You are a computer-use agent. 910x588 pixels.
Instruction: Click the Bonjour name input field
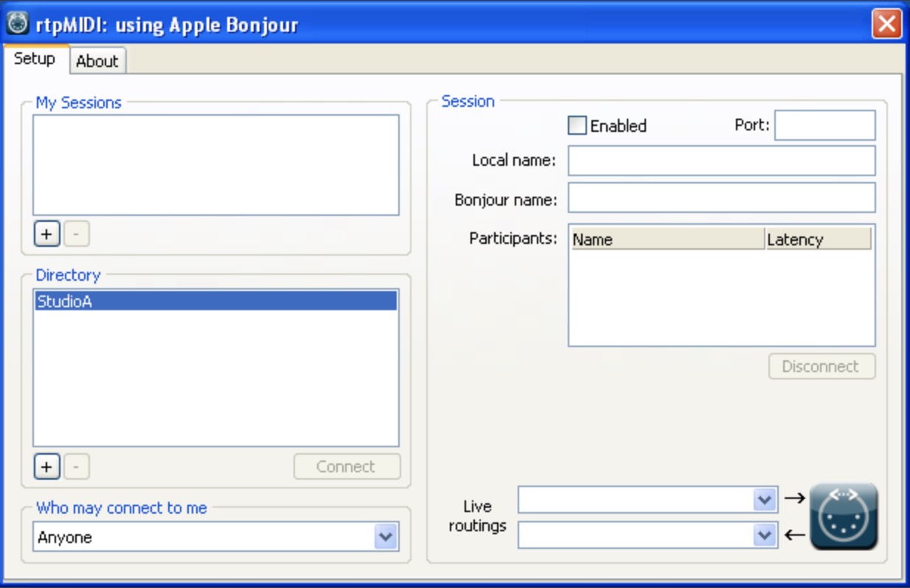pos(721,197)
